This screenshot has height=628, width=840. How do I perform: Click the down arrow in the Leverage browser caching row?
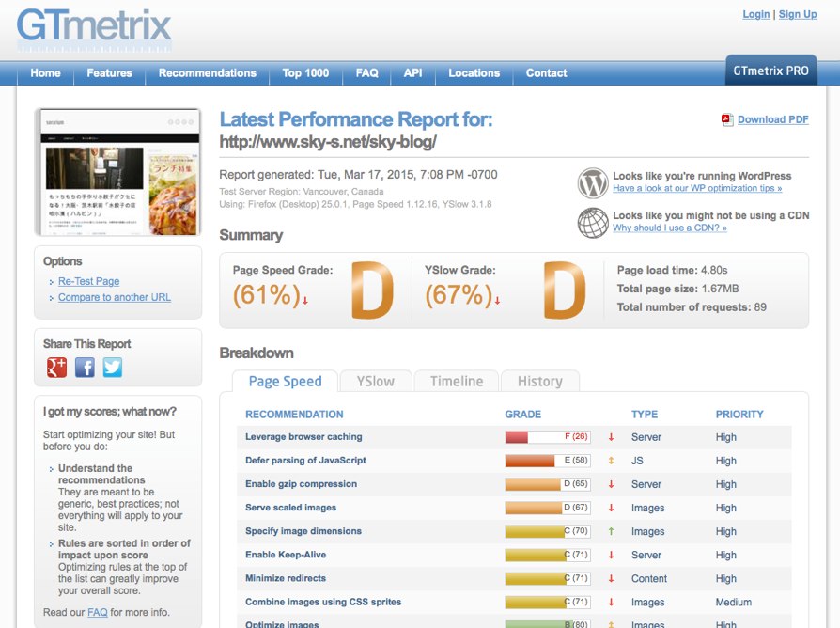(x=611, y=437)
